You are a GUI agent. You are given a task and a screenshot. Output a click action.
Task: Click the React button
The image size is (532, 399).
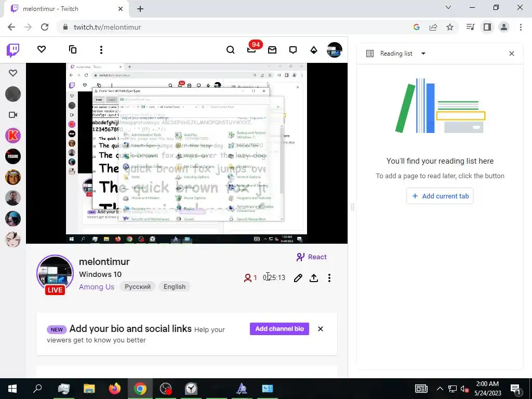coord(312,257)
